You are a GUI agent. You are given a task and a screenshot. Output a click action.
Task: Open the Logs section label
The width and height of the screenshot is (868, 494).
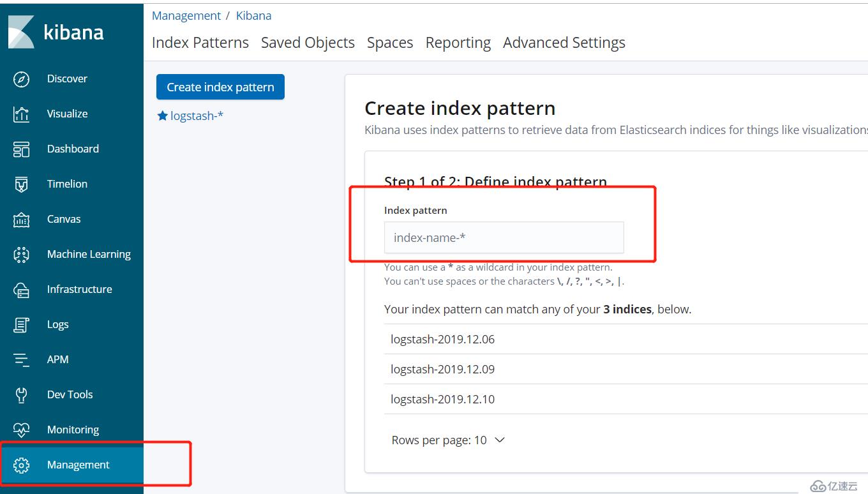pyautogui.click(x=57, y=324)
